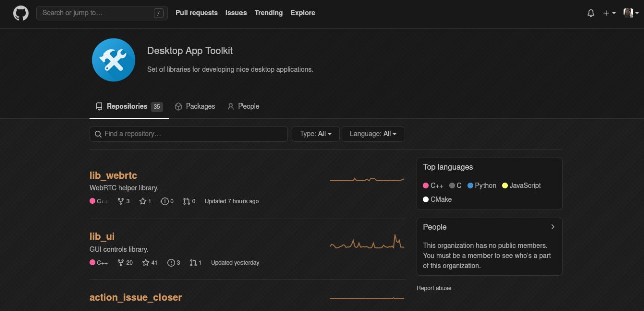Click 'WebRTC helper library.' description
Viewport: 644px width, 311px height.
pos(124,188)
